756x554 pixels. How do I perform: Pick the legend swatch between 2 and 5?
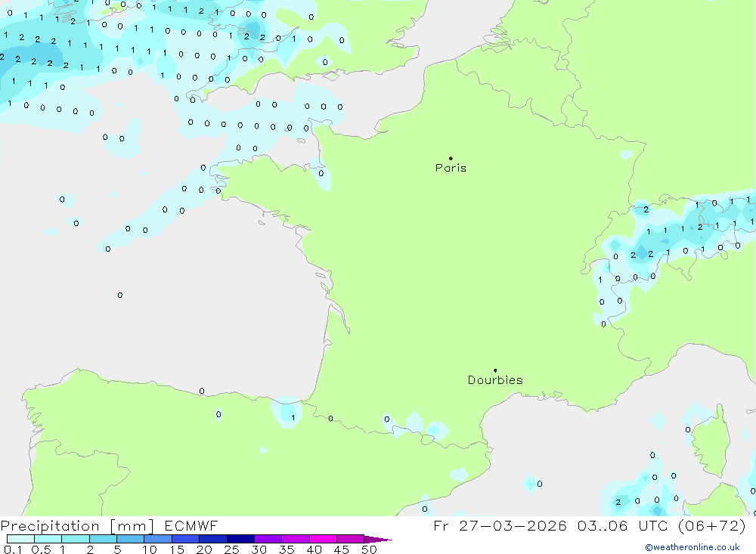point(103,539)
